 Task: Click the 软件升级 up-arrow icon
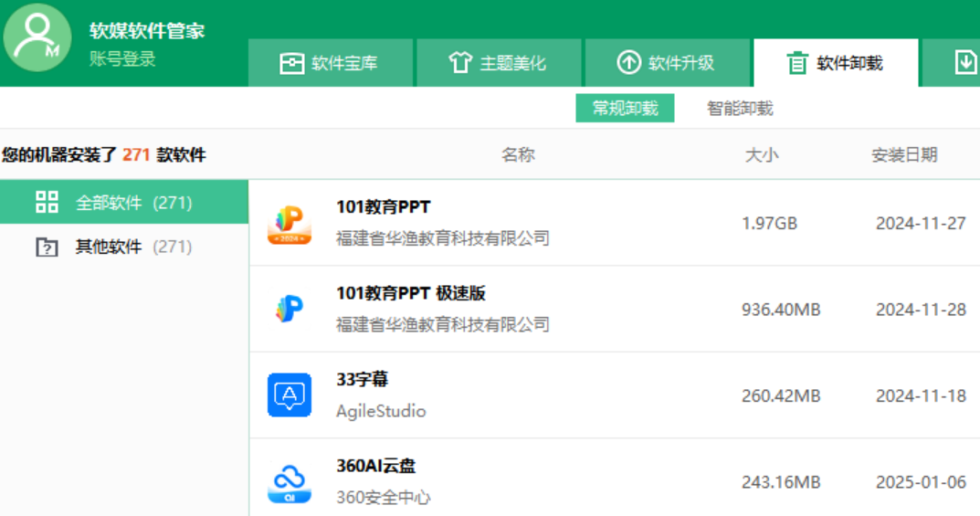coord(628,62)
